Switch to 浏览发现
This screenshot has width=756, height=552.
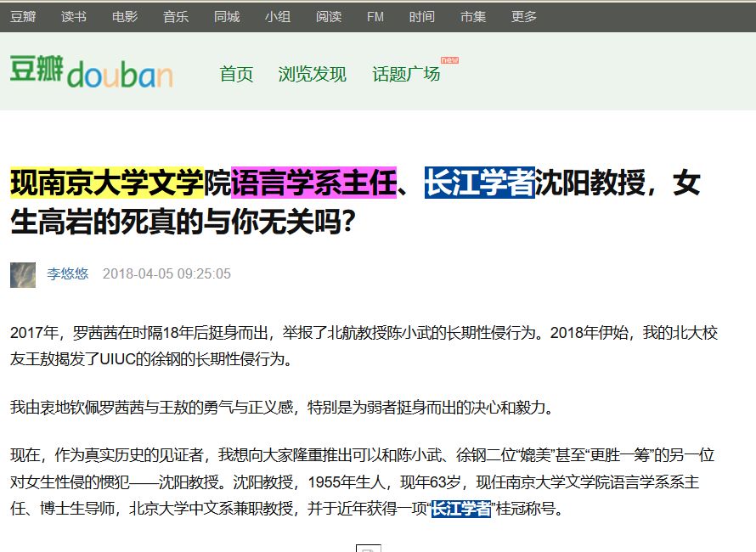312,75
